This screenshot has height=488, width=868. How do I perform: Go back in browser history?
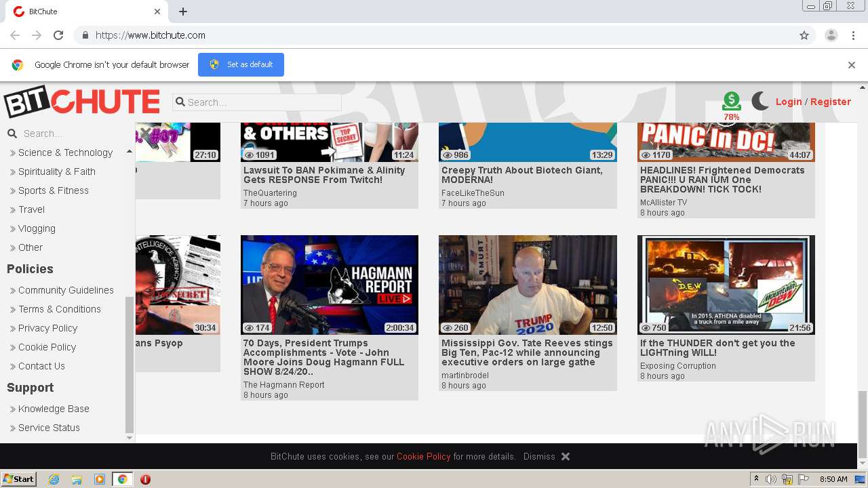pyautogui.click(x=15, y=35)
